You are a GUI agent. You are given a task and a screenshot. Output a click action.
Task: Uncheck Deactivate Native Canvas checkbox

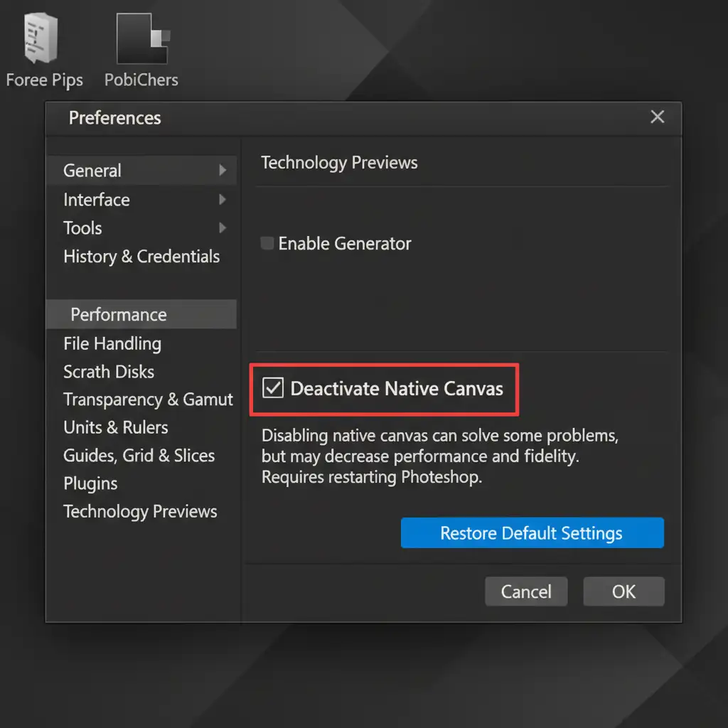tap(274, 389)
